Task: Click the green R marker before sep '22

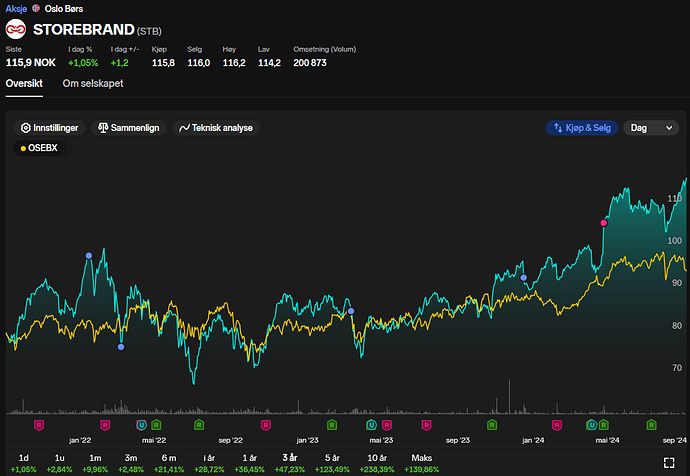Action: coord(199,425)
